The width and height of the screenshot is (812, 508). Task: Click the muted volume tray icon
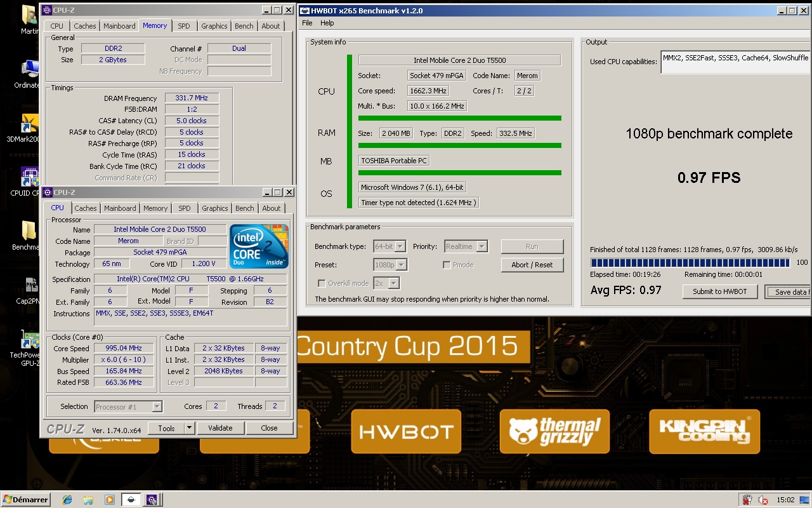point(763,500)
